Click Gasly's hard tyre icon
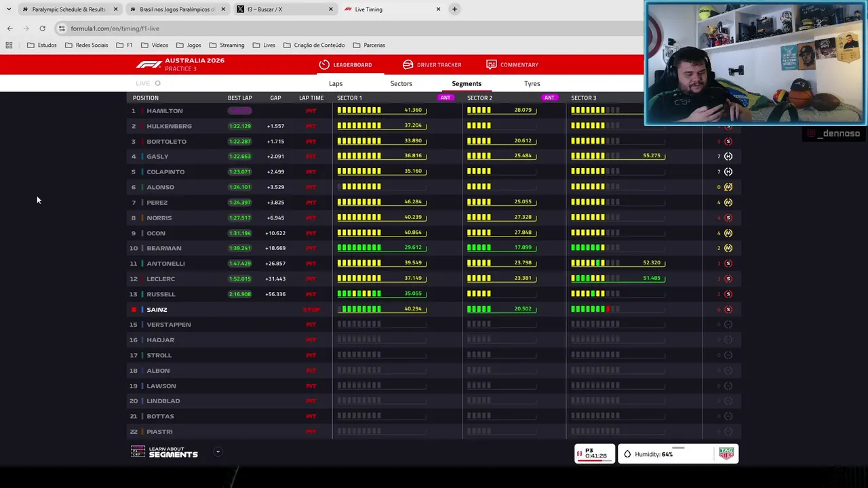The height and width of the screenshot is (488, 868). tap(728, 156)
